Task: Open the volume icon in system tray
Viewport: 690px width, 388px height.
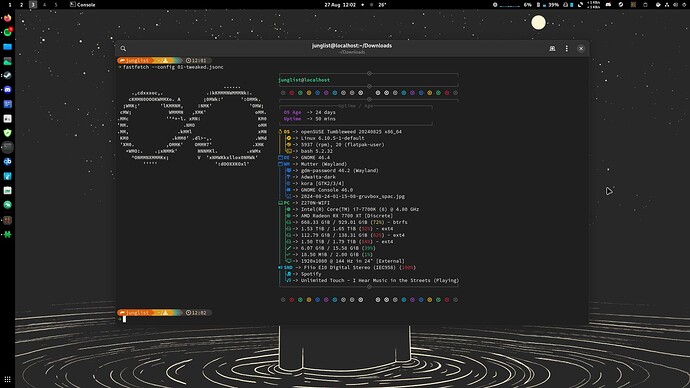Action: coord(676,5)
